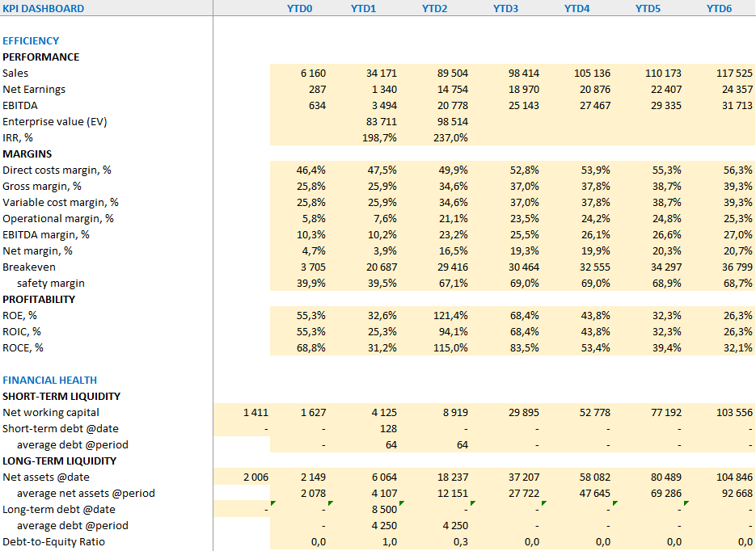Click the IRR cell showing 237,0%
The width and height of the screenshot is (756, 551).
coord(450,137)
